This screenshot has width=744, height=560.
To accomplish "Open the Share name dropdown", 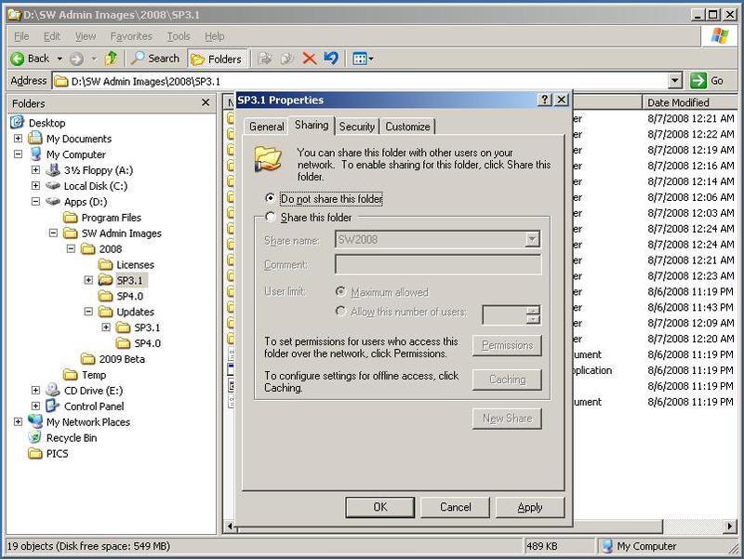I will click(x=532, y=239).
